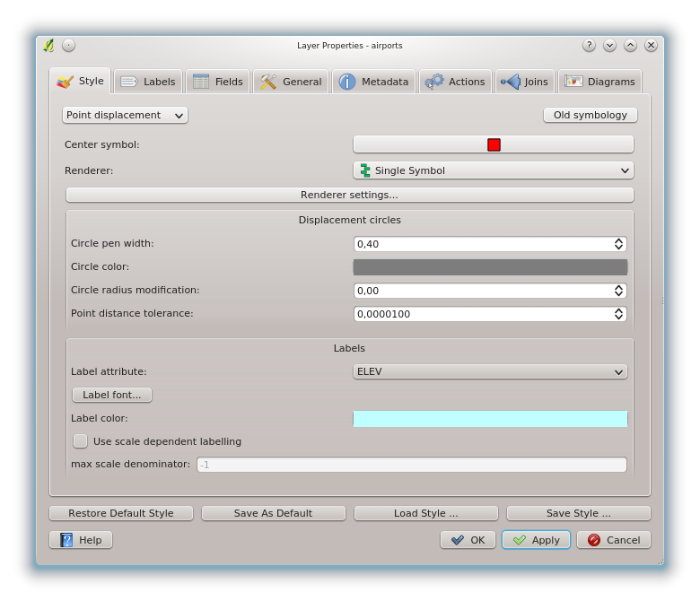This screenshot has height=601, width=700.
Task: Click the Renderer settings button
Action: click(x=349, y=195)
